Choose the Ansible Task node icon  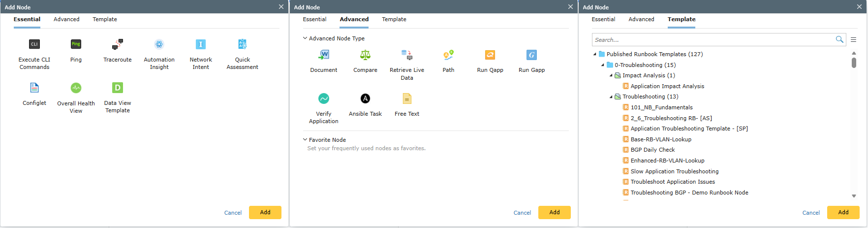(365, 98)
